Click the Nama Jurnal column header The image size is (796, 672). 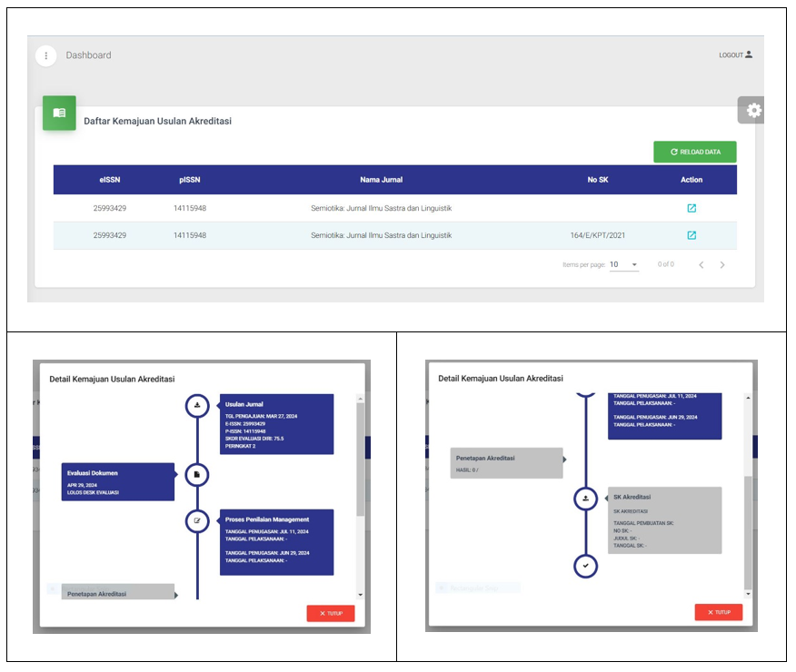[381, 180]
